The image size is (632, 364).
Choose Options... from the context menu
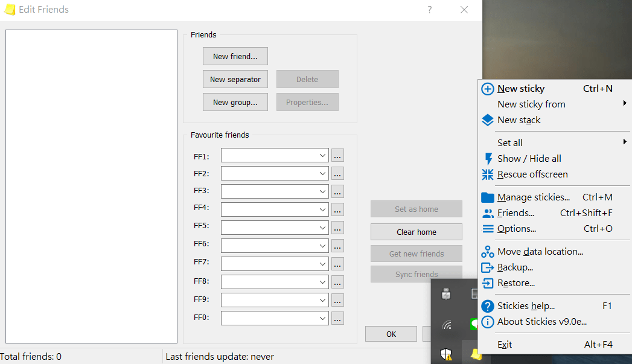tap(517, 229)
